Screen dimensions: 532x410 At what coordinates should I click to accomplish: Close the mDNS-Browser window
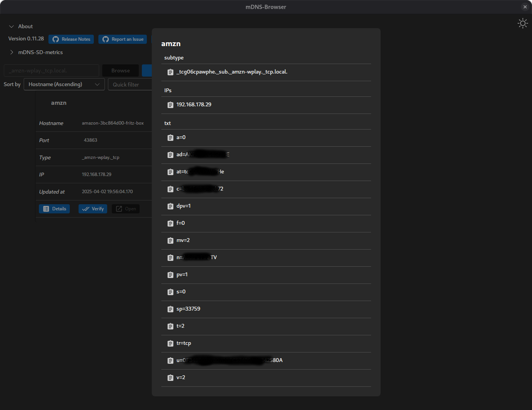[x=525, y=7]
